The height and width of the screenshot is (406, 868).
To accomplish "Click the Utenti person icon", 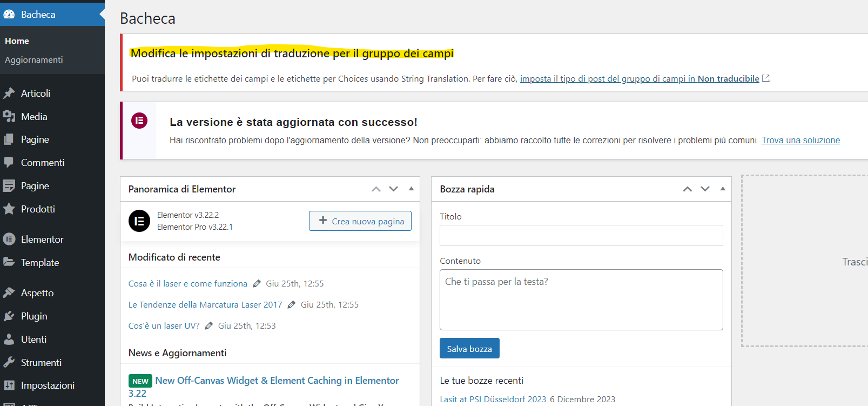I will pos(9,339).
